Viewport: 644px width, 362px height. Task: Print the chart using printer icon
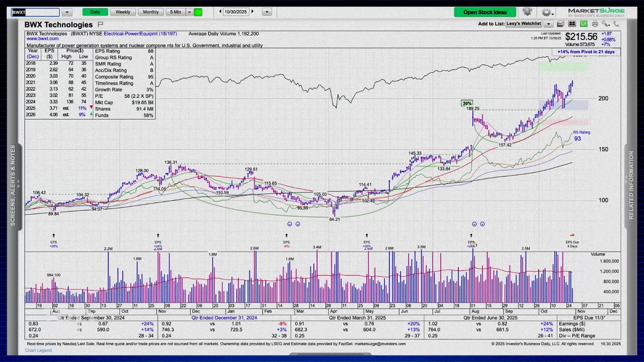pos(595,24)
